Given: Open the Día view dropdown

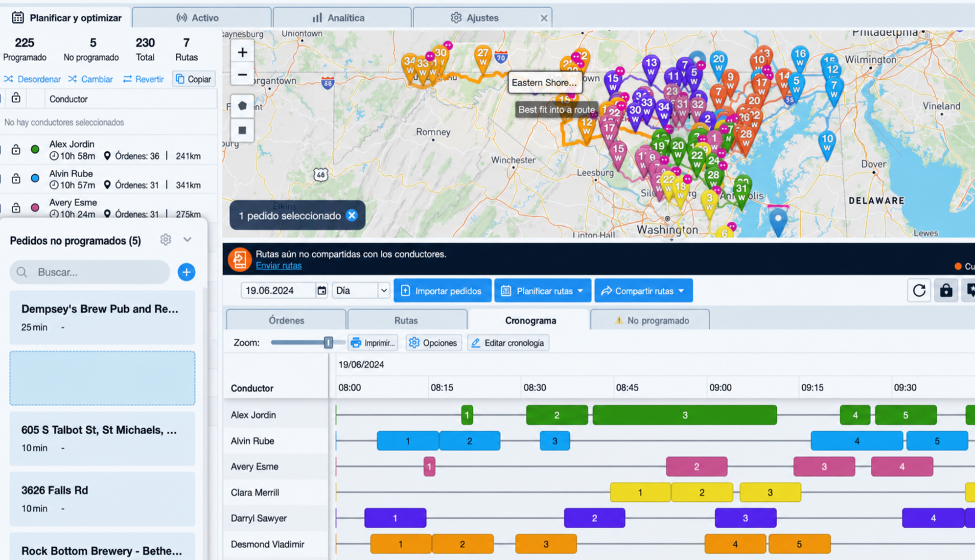Looking at the screenshot, I should (x=361, y=291).
